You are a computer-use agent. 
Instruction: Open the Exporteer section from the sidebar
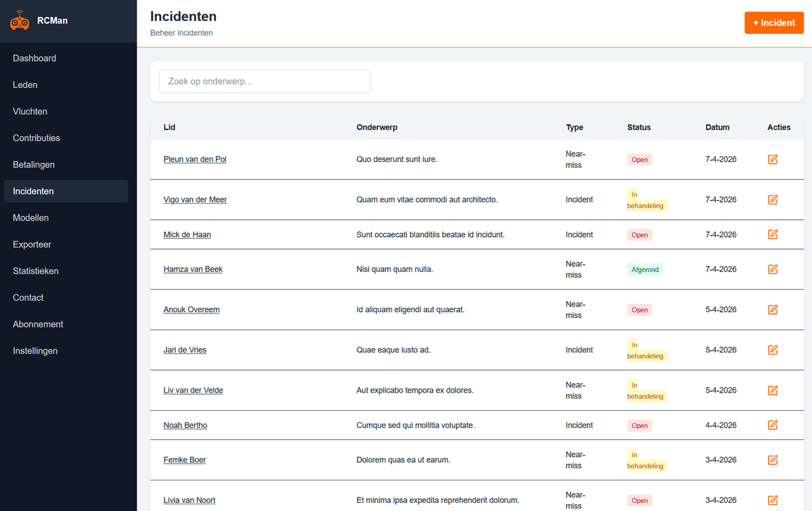32,244
